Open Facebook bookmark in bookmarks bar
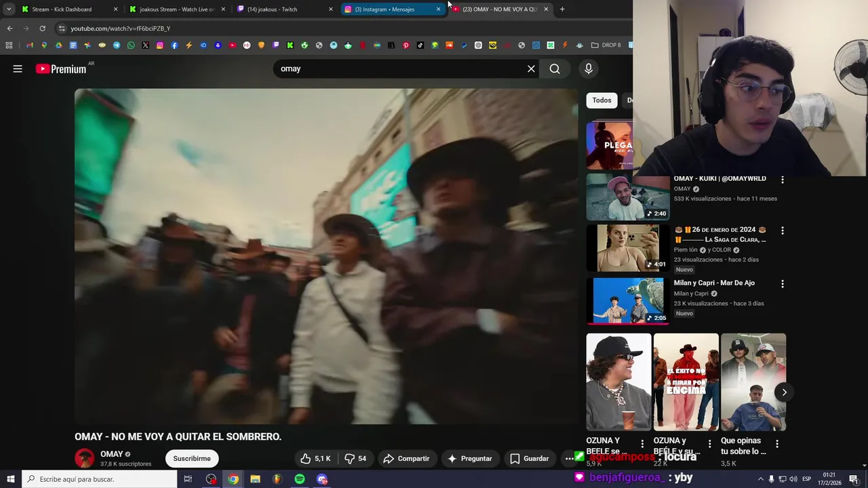This screenshot has width=868, height=488. (174, 45)
